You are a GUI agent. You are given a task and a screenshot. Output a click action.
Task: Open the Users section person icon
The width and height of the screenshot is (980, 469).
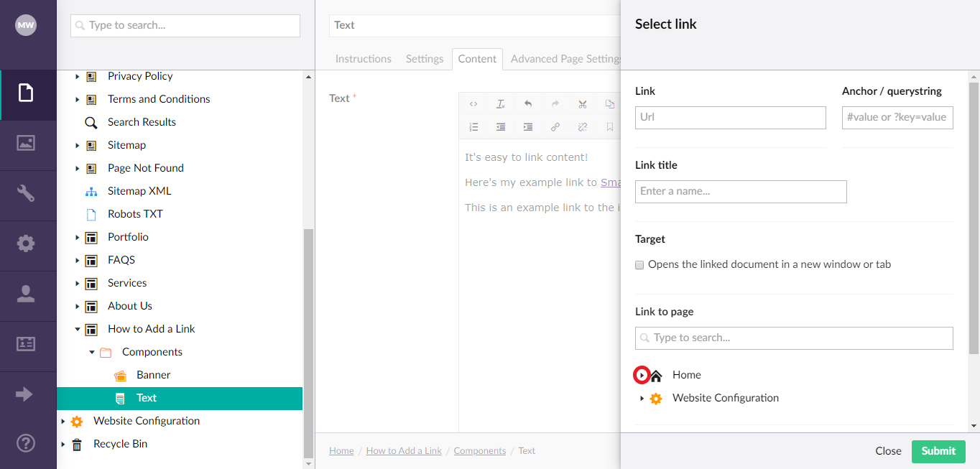click(x=26, y=294)
